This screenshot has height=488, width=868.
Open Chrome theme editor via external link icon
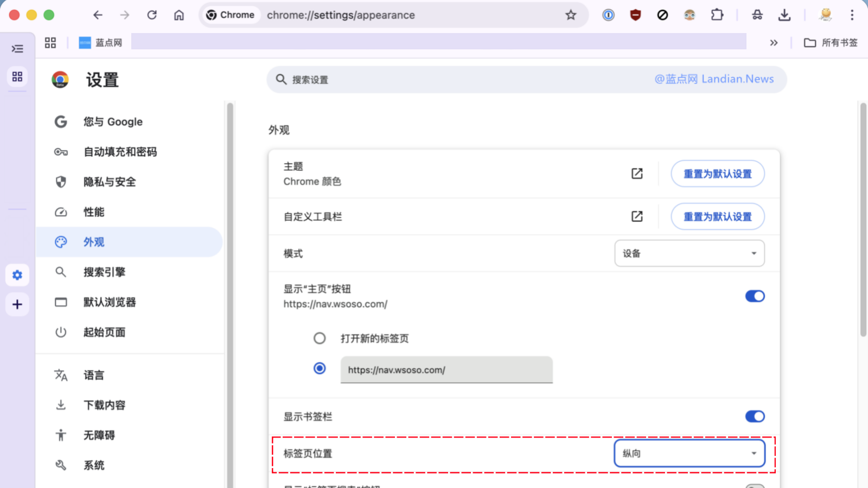[x=636, y=173]
